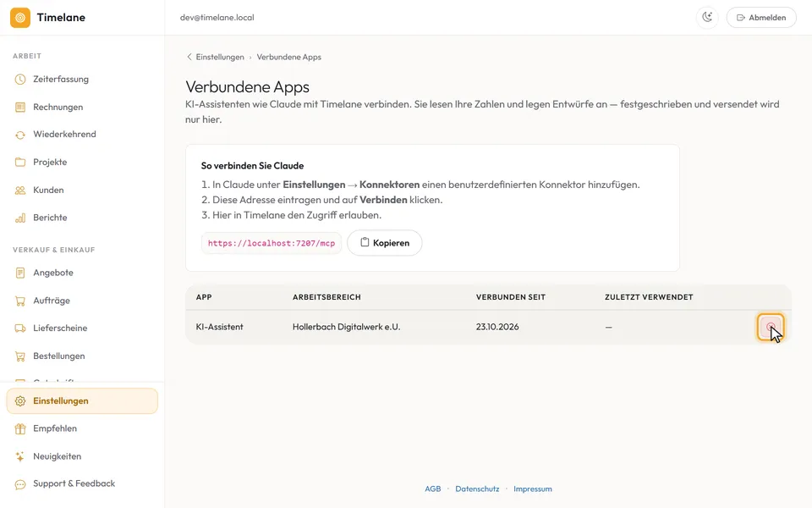
Task: Open the Zeiterfassung menu item
Action: click(x=82, y=80)
